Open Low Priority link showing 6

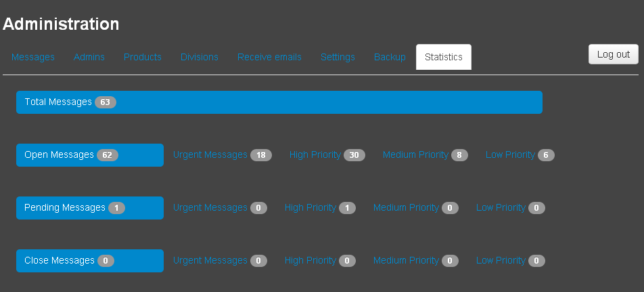pyautogui.click(x=510, y=155)
